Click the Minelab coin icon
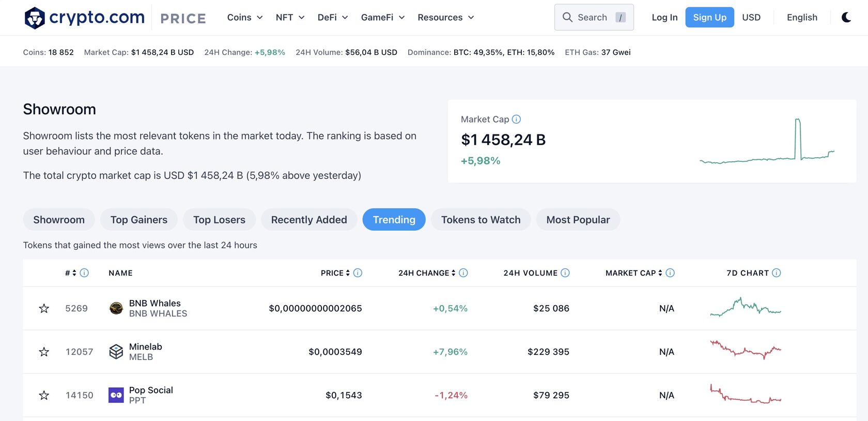This screenshot has width=868, height=421. coord(116,352)
